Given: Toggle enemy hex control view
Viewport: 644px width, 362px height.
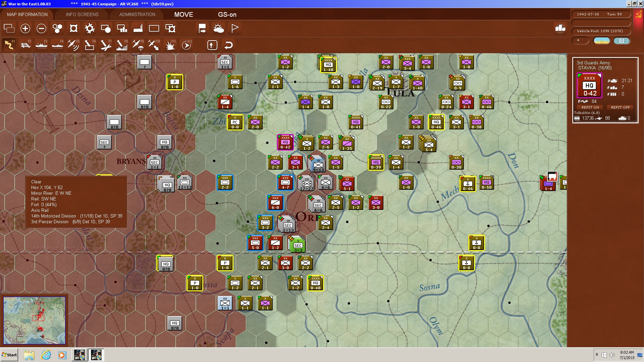Looking at the screenshot, I should click(x=73, y=28).
